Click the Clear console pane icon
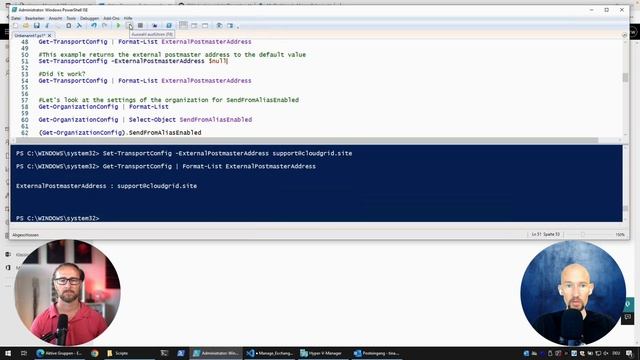 (x=79, y=26)
